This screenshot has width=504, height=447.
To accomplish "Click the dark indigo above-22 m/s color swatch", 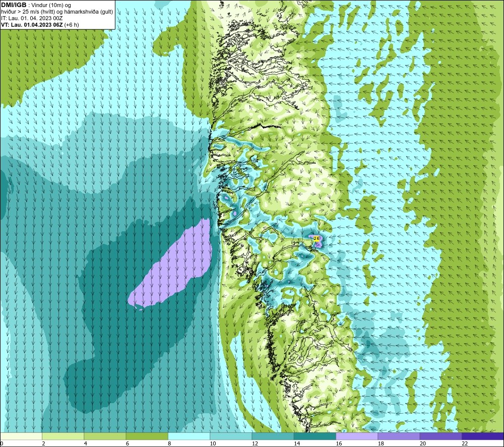I will [483, 436].
